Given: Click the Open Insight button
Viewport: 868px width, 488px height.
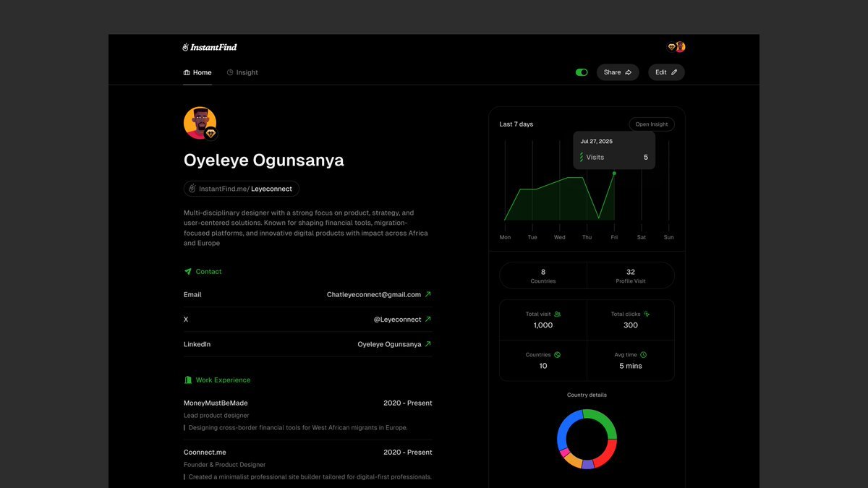Looking at the screenshot, I should 652,124.
